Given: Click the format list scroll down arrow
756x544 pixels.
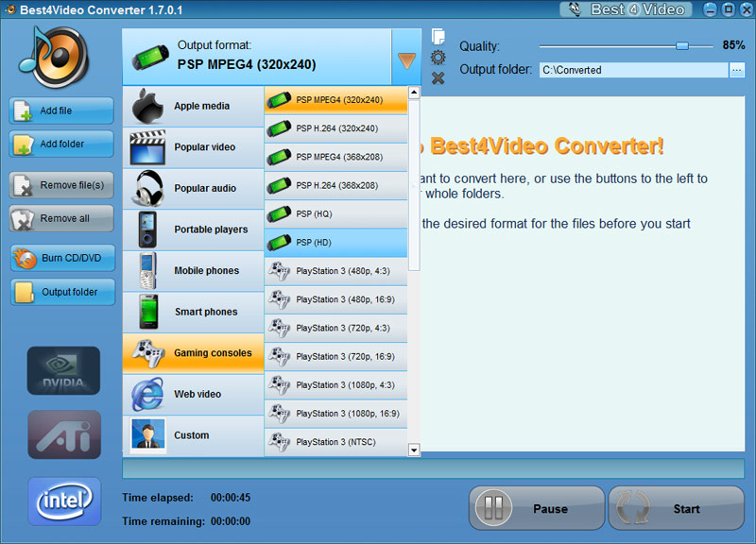Looking at the screenshot, I should pyautogui.click(x=414, y=450).
